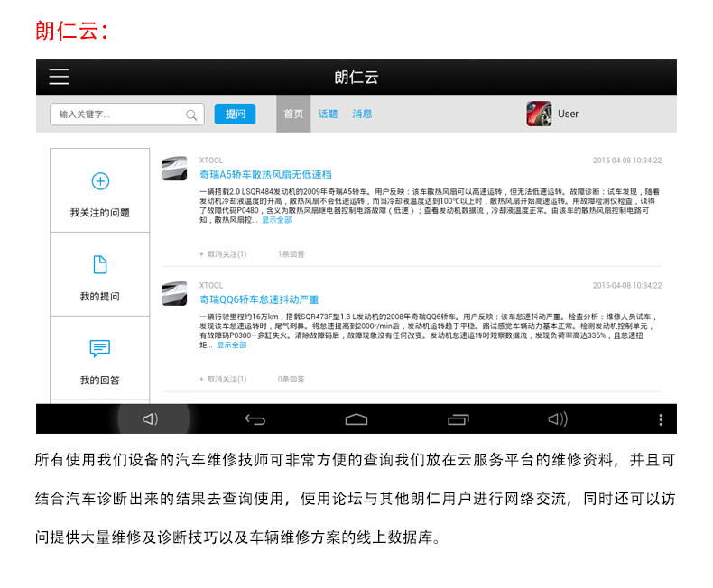Click 取消关注(1) under the 奇瑞A5 post
Image resolution: width=713 pixels, height=588 pixels.
223,254
